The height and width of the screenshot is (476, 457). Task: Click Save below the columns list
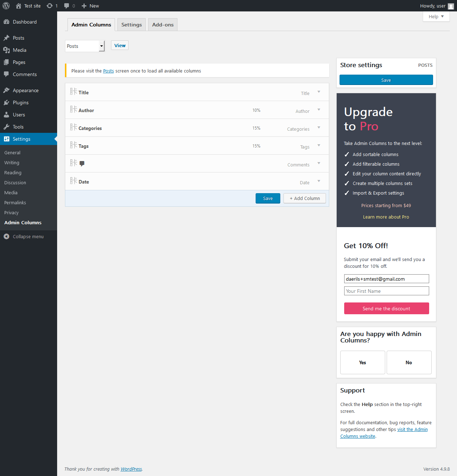pyautogui.click(x=268, y=199)
